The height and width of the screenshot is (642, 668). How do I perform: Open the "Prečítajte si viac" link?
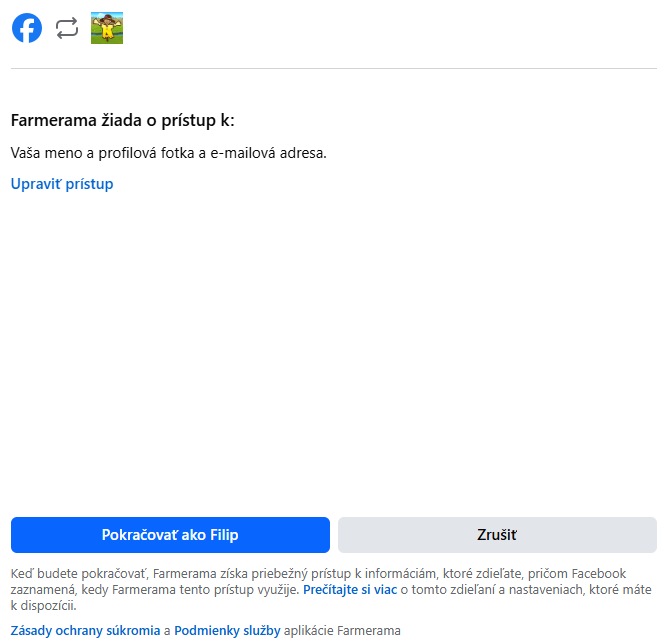pos(350,590)
